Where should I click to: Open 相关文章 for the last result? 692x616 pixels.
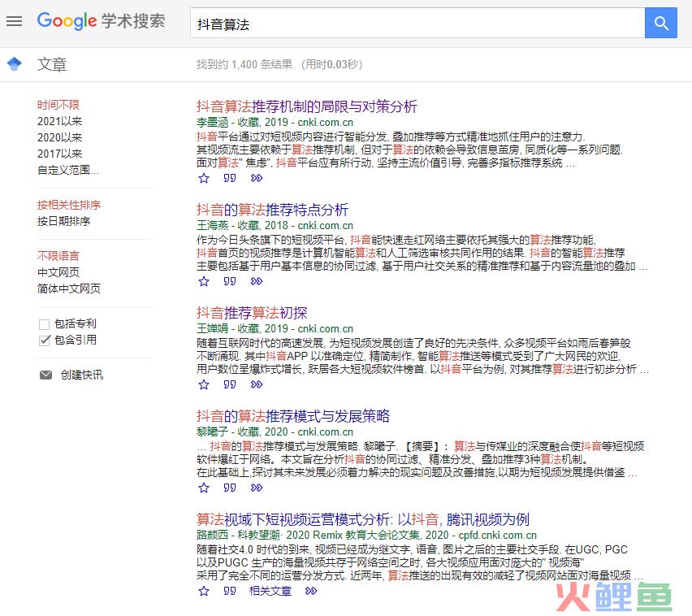pos(270,591)
